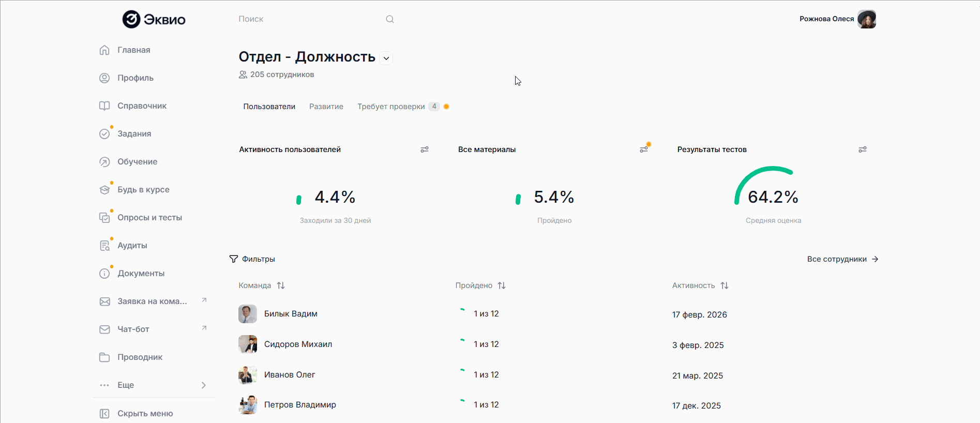Open settings for Результаты тестов widget
The image size is (980, 423).
pyautogui.click(x=863, y=149)
